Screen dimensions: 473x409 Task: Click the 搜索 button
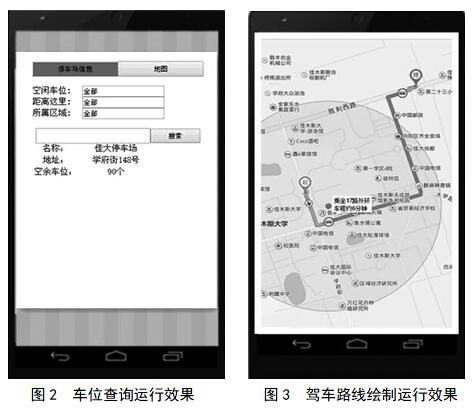click(175, 136)
